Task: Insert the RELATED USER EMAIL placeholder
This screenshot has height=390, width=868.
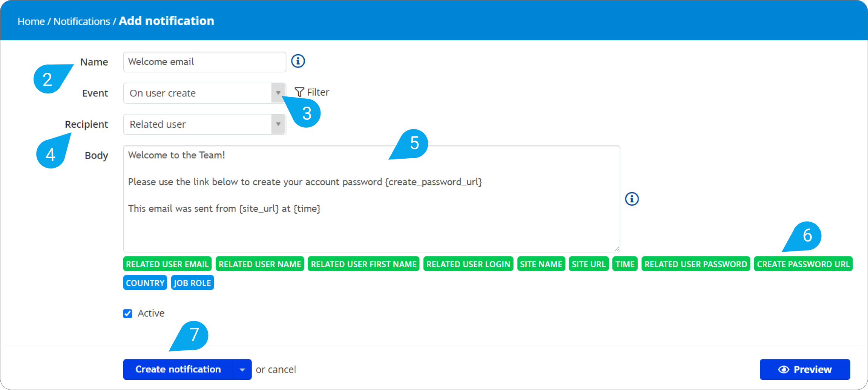Action: pyautogui.click(x=167, y=264)
